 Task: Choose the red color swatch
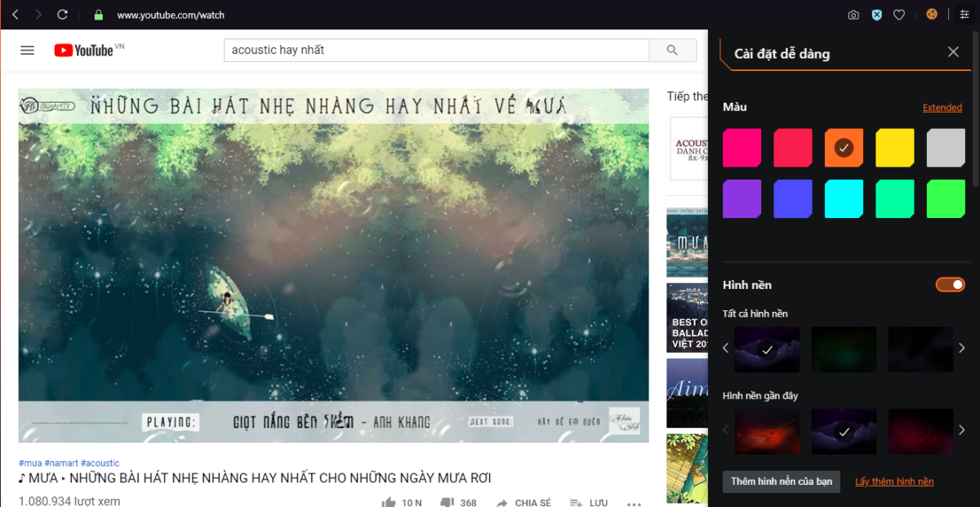pos(793,148)
